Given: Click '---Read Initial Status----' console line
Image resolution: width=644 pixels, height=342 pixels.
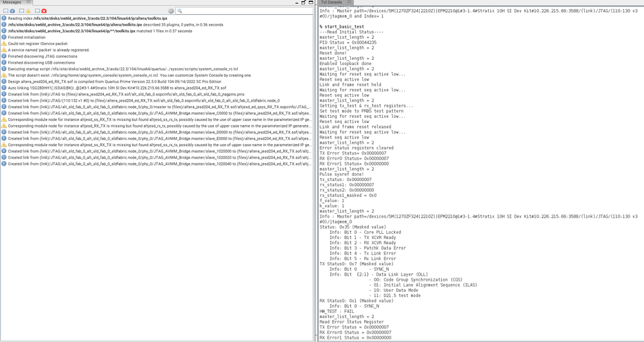Looking at the screenshot, I should click(351, 32).
